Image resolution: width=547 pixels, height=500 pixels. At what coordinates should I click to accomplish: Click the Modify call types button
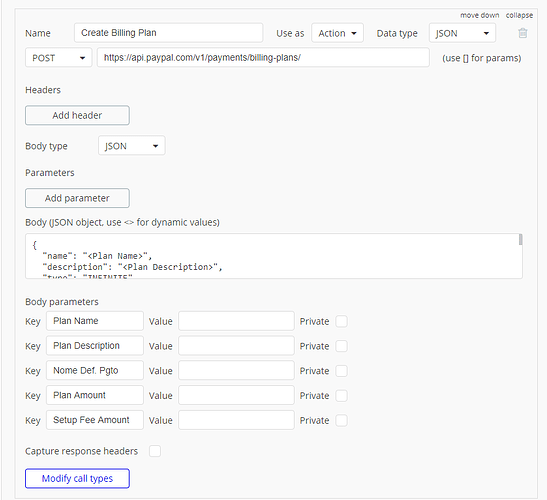click(77, 478)
